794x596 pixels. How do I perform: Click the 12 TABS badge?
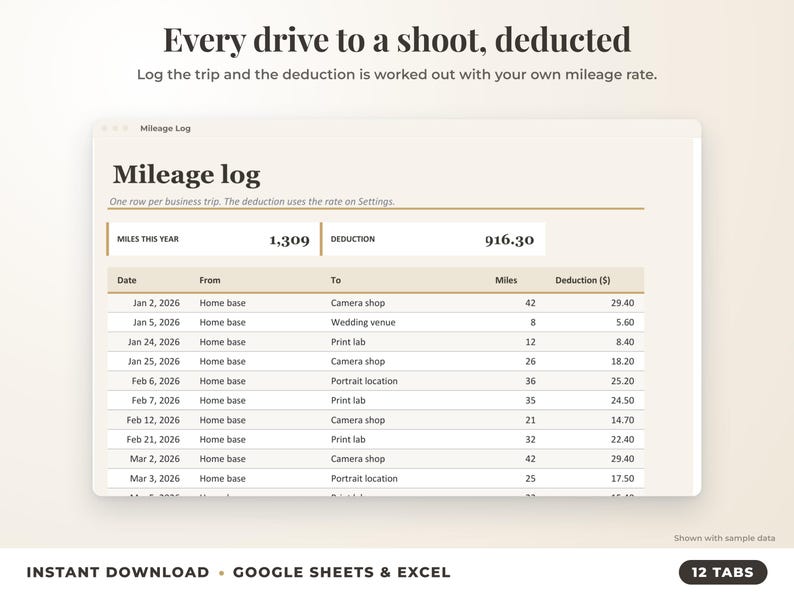tap(723, 572)
